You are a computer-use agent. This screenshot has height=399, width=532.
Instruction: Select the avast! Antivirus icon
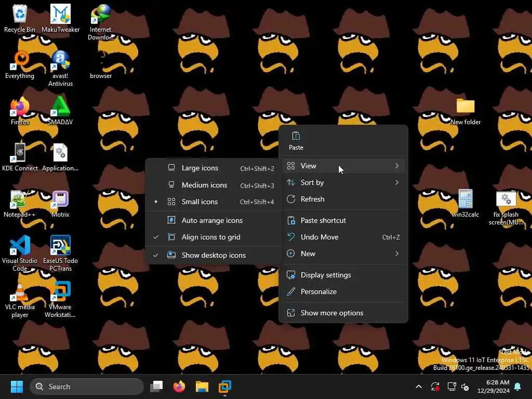(x=60, y=69)
